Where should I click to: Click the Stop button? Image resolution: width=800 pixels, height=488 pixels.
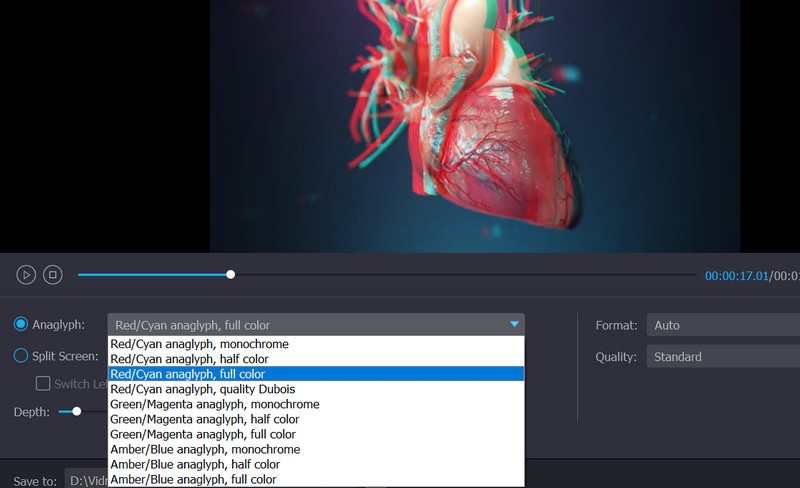click(54, 274)
